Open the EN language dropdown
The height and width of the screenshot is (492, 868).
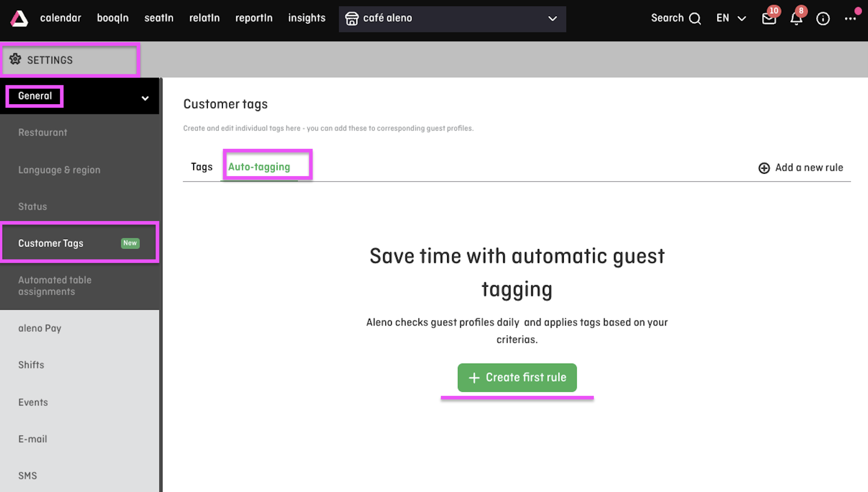pyautogui.click(x=730, y=18)
